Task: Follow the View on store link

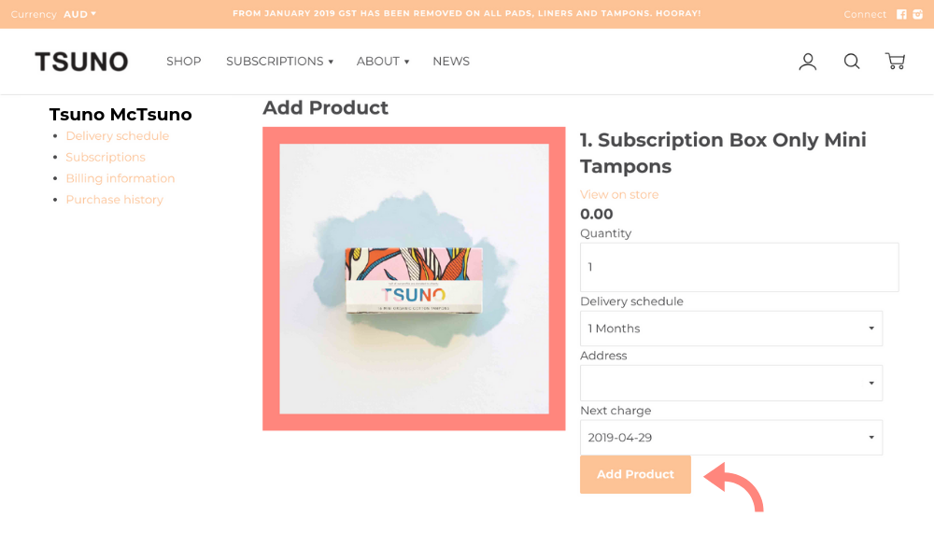Action: click(x=618, y=194)
